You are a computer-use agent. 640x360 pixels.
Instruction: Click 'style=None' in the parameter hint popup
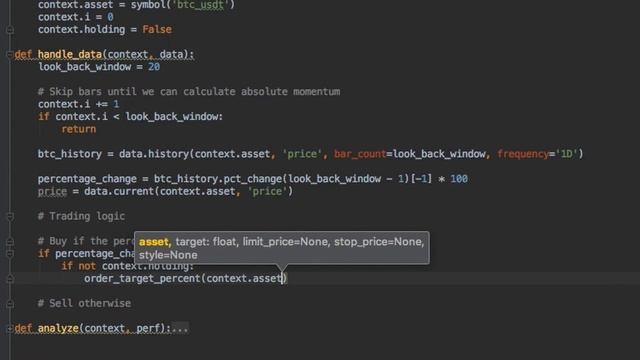[x=168, y=255]
